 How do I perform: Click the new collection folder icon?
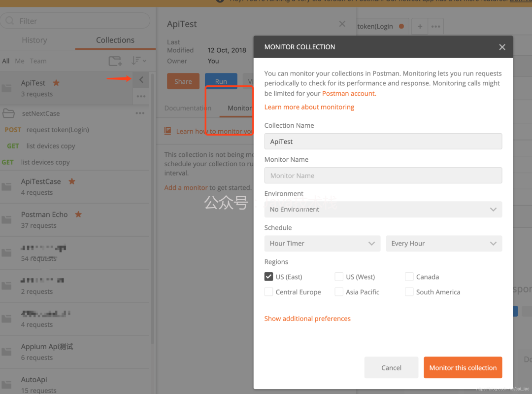[x=115, y=61]
